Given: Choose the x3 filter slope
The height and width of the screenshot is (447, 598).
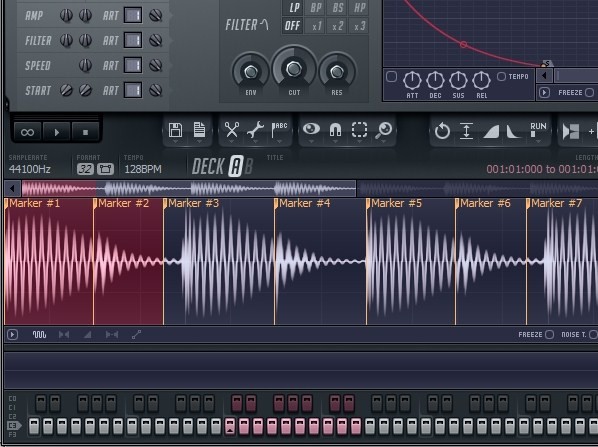Looking at the screenshot, I should coord(359,26).
